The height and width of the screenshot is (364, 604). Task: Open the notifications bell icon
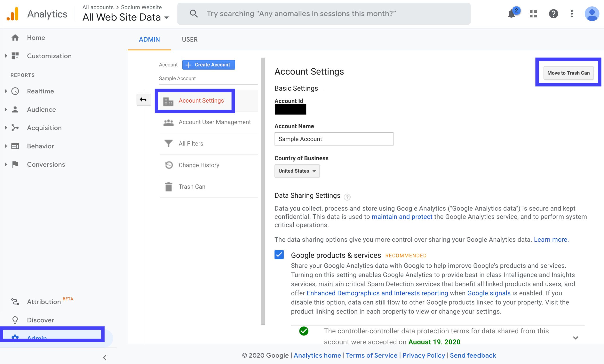(512, 14)
